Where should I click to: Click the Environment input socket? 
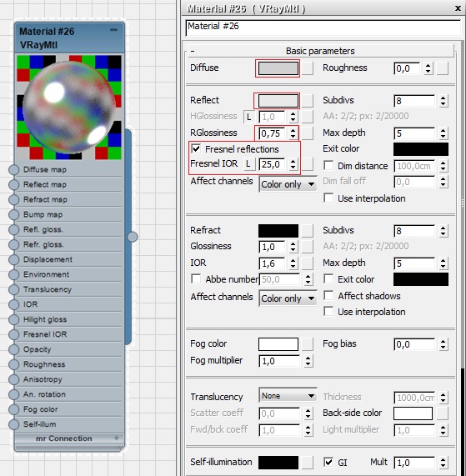(x=13, y=274)
